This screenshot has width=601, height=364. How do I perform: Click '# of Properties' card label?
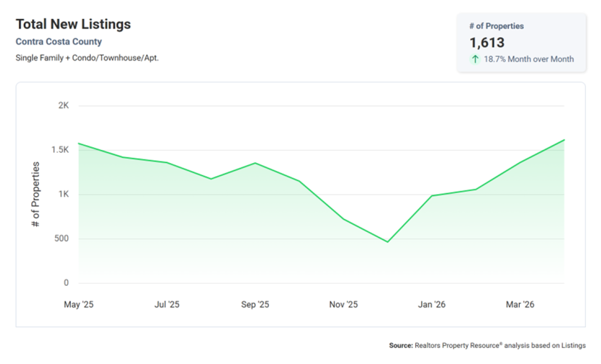click(497, 26)
